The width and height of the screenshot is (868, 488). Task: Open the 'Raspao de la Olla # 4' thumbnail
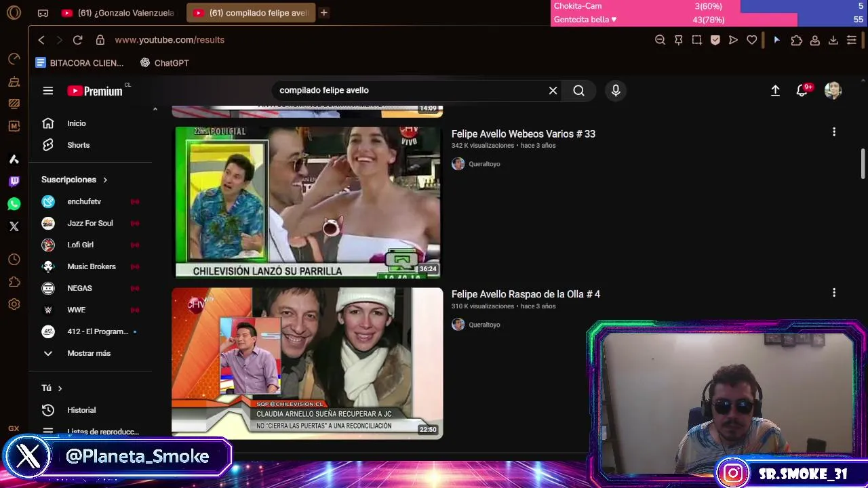(307, 363)
